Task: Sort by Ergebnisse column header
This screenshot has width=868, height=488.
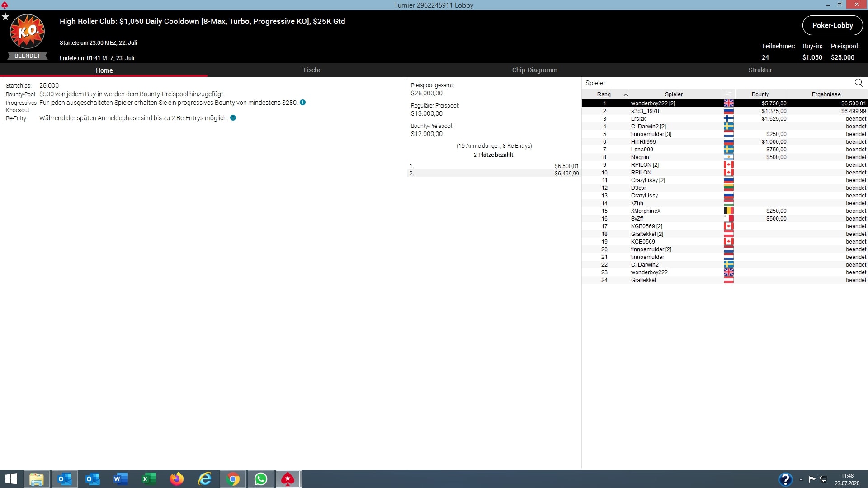Action: point(826,94)
